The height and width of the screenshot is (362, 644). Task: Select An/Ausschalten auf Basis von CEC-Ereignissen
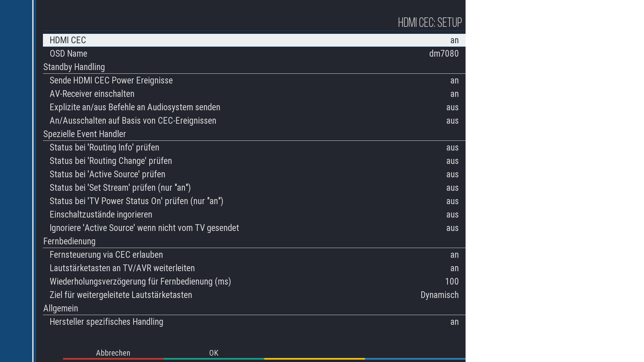[254, 121]
